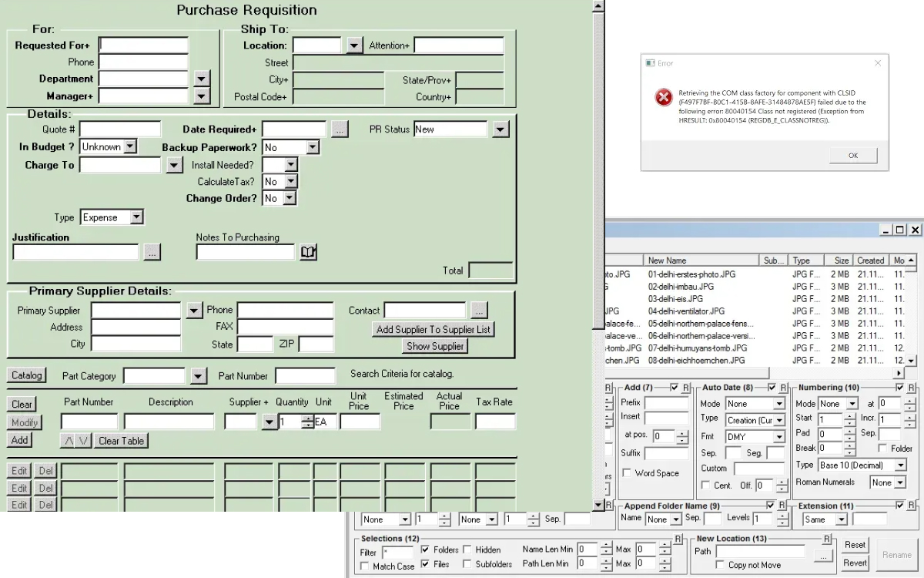This screenshot has height=578, width=924.
Task: Increase Add 'at pos.' spinner
Action: point(682,433)
